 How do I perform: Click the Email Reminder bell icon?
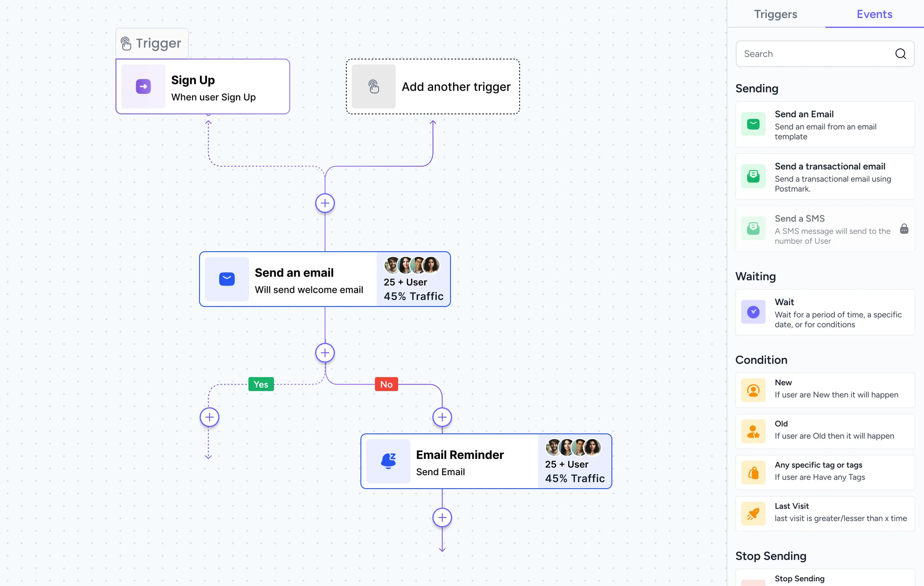(x=388, y=461)
